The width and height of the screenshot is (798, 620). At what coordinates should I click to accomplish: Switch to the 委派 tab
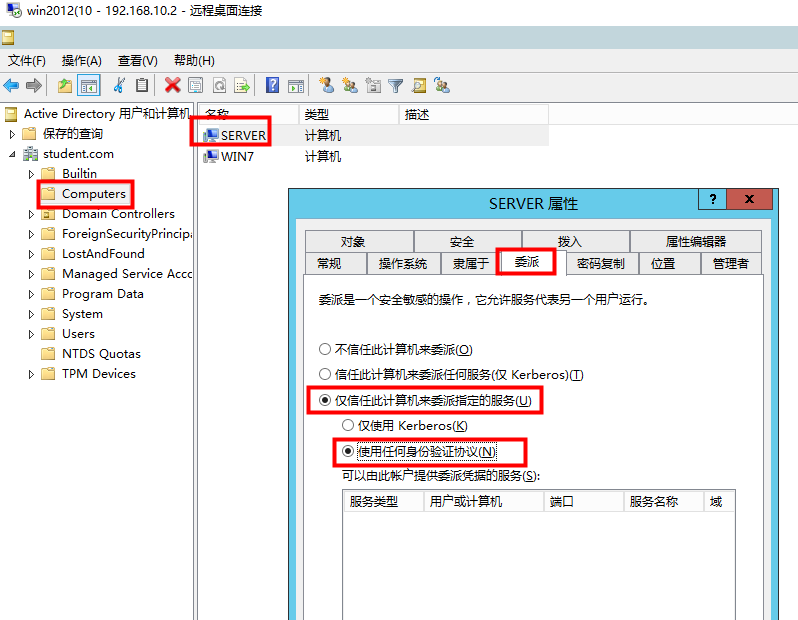tap(527, 262)
